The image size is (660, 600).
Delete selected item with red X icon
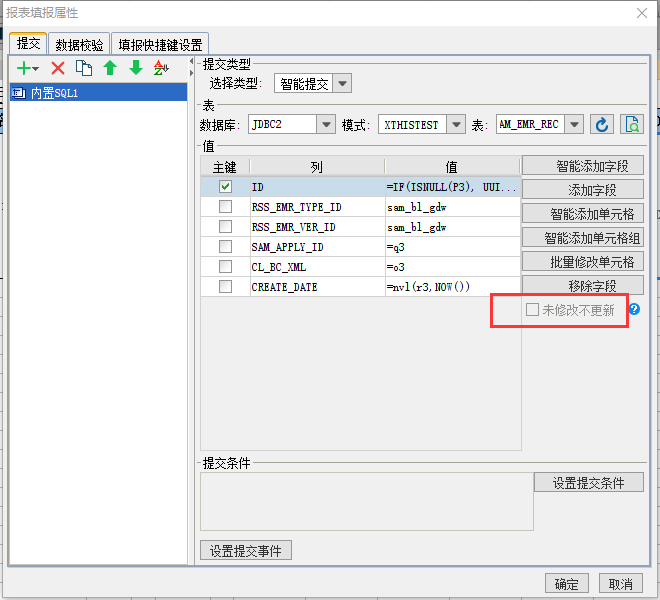(58, 68)
